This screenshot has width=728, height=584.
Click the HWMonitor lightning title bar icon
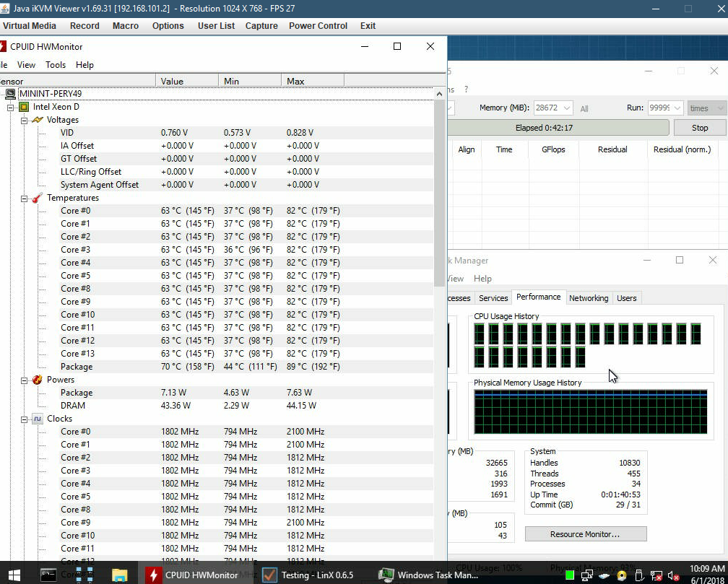tap(3, 46)
